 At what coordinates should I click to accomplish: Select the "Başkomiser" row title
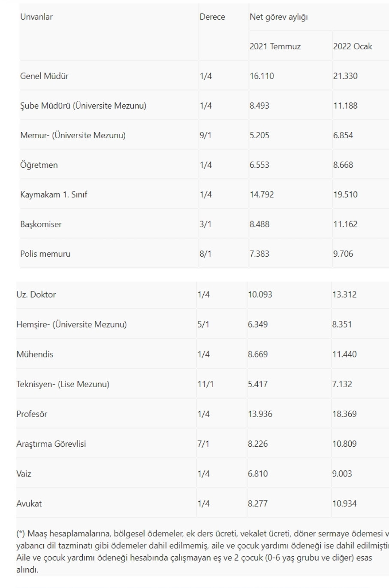[x=41, y=224]
